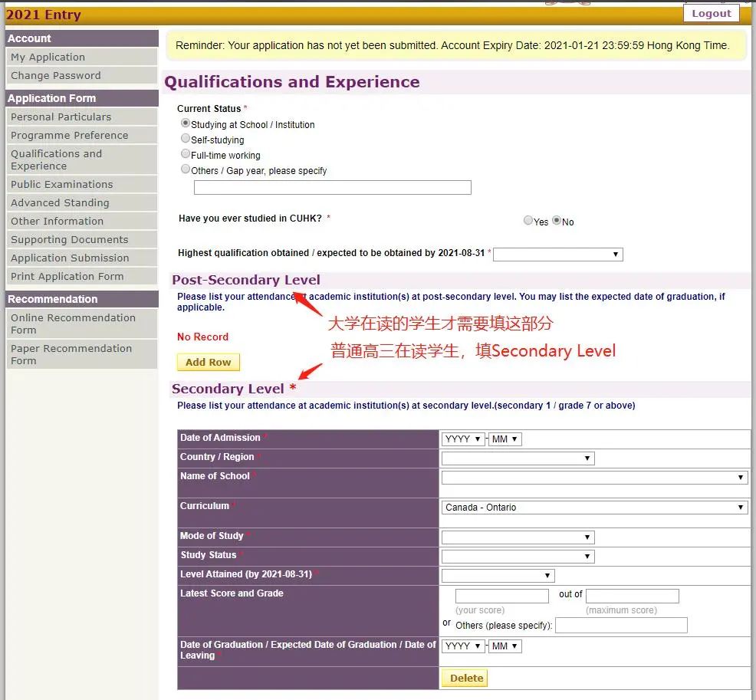Open My Application in sidebar
The width and height of the screenshot is (756, 700).
point(82,57)
